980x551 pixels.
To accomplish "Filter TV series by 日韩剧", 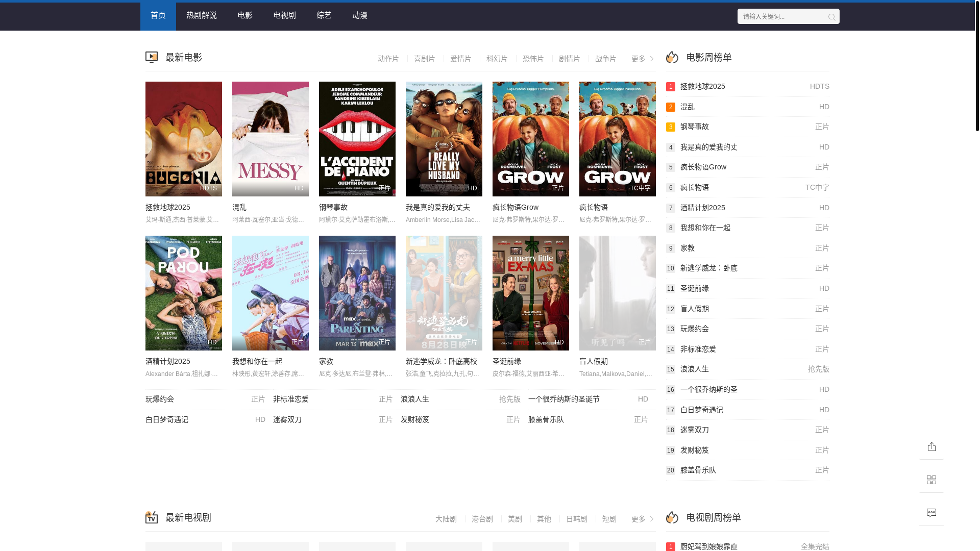I will click(576, 519).
